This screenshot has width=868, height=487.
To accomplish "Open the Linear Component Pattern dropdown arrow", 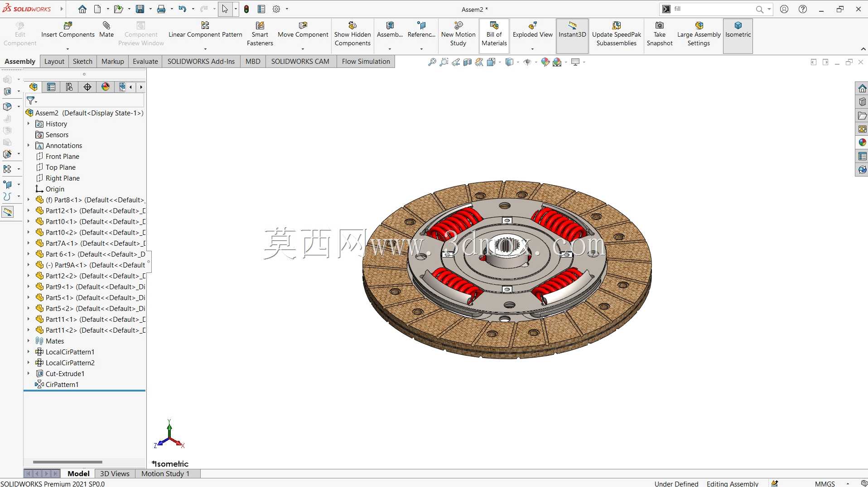I will point(205,49).
